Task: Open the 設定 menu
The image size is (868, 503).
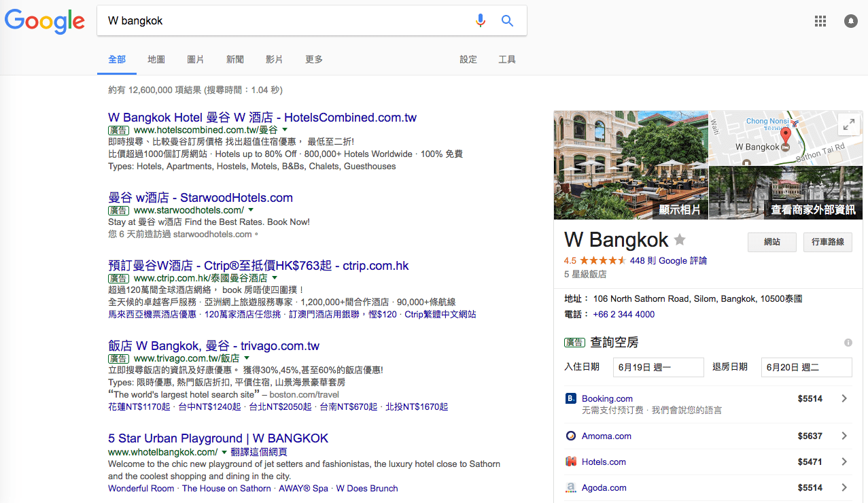Action: 468,60
